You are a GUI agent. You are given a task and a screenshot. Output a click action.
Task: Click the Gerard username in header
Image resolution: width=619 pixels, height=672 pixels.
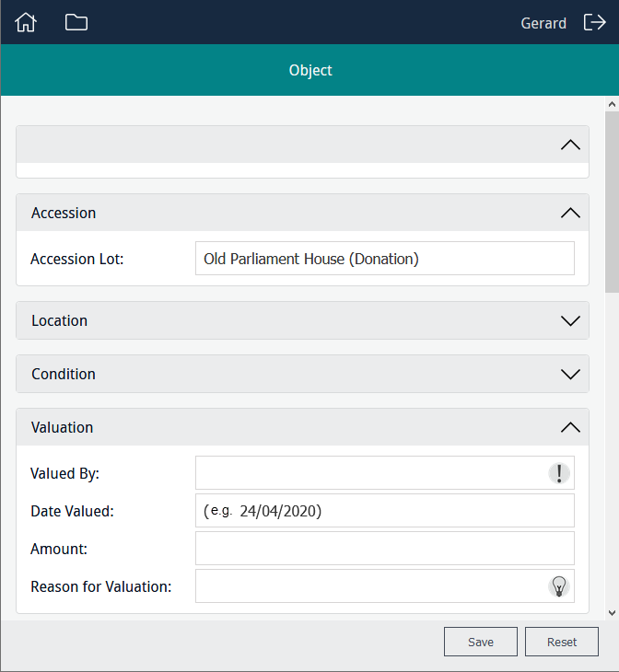pos(543,23)
